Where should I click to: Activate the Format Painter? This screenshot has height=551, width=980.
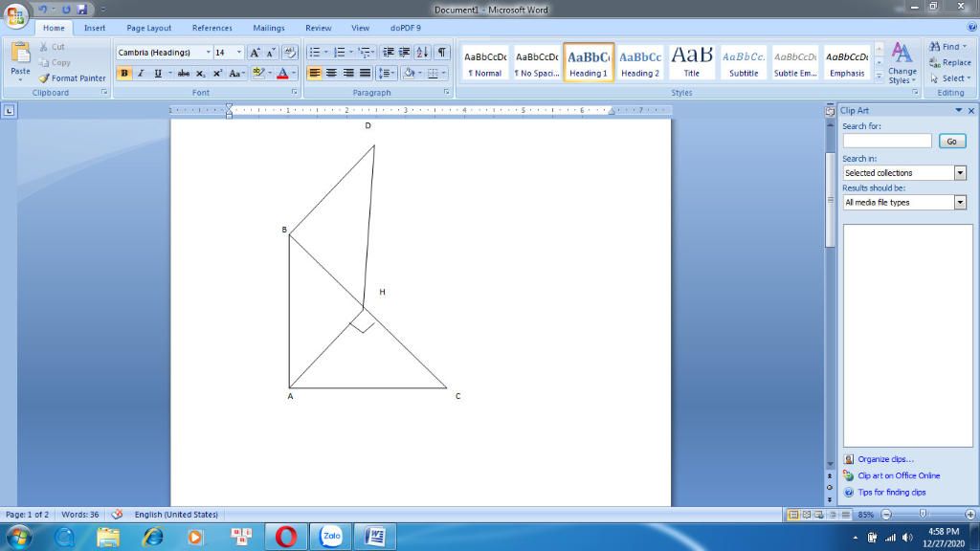(x=73, y=78)
